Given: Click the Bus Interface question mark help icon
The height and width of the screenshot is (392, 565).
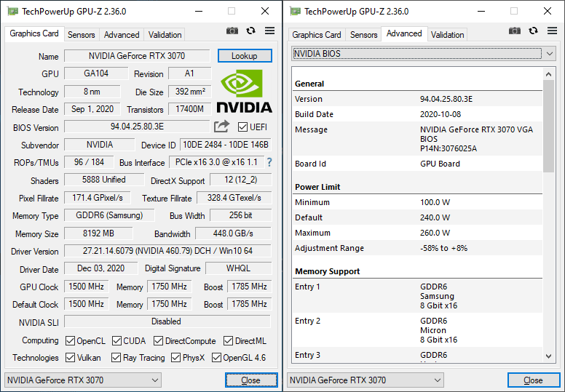Looking at the screenshot, I should click(x=269, y=162).
